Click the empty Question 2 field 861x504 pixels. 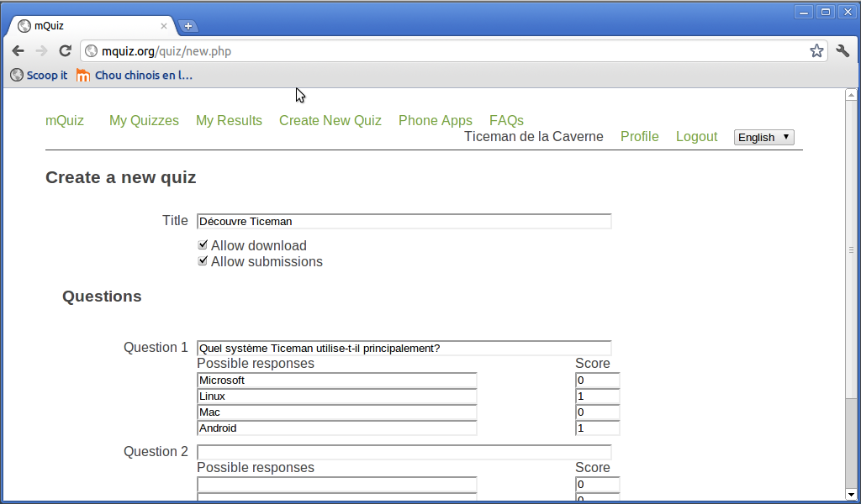[404, 452]
